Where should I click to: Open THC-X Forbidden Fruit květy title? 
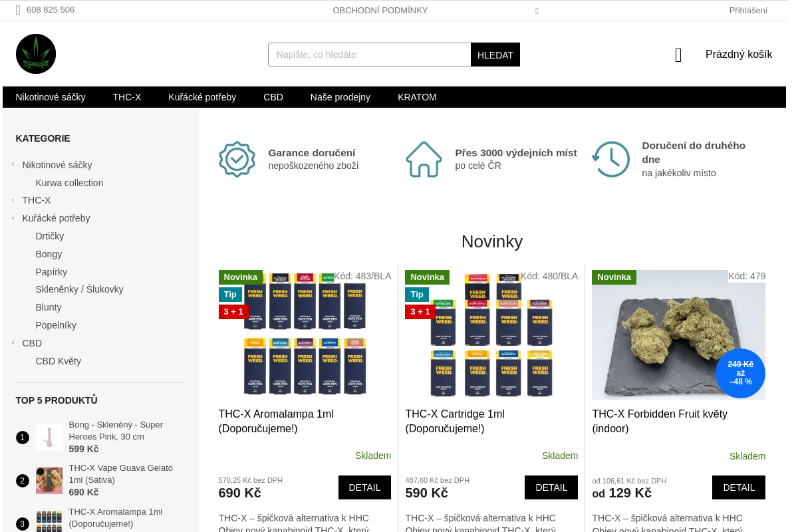click(660, 421)
